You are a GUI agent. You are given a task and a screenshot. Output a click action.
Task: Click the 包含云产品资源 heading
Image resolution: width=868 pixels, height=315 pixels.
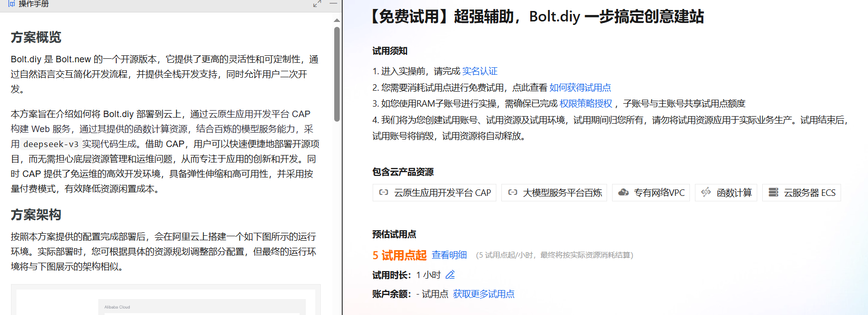pyautogui.click(x=403, y=172)
